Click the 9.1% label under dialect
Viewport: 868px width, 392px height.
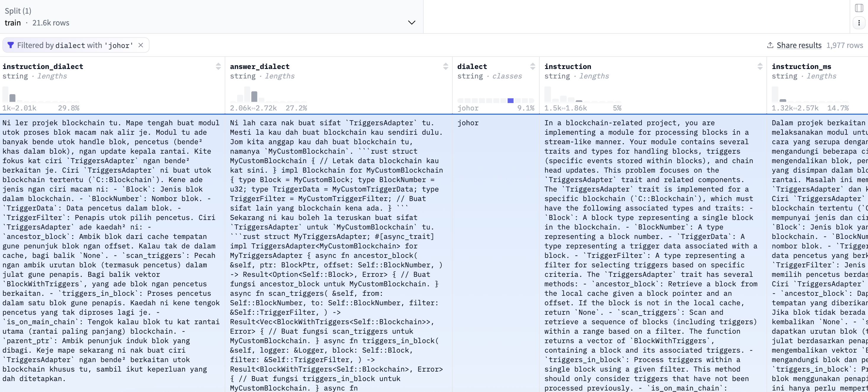pos(526,108)
